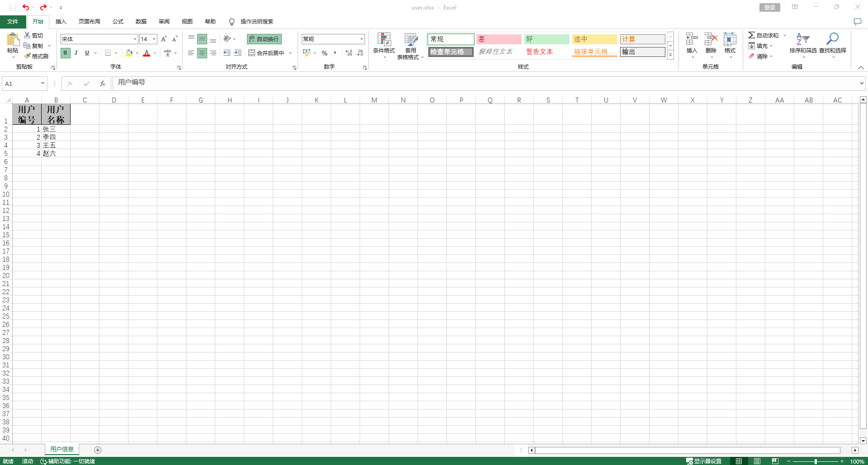Toggle Wrap Text (自动换行)
Image resolution: width=868 pixels, height=465 pixels.
pyautogui.click(x=264, y=39)
